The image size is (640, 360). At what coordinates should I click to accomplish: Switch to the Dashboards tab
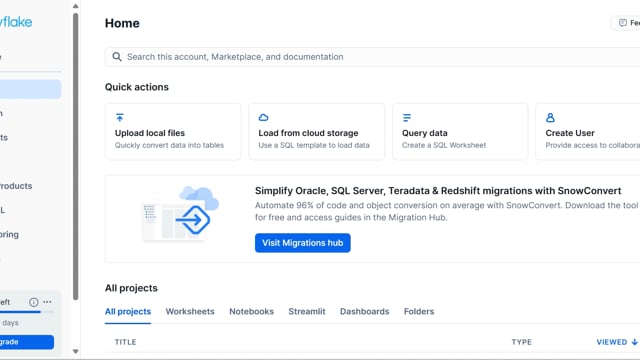(x=364, y=311)
